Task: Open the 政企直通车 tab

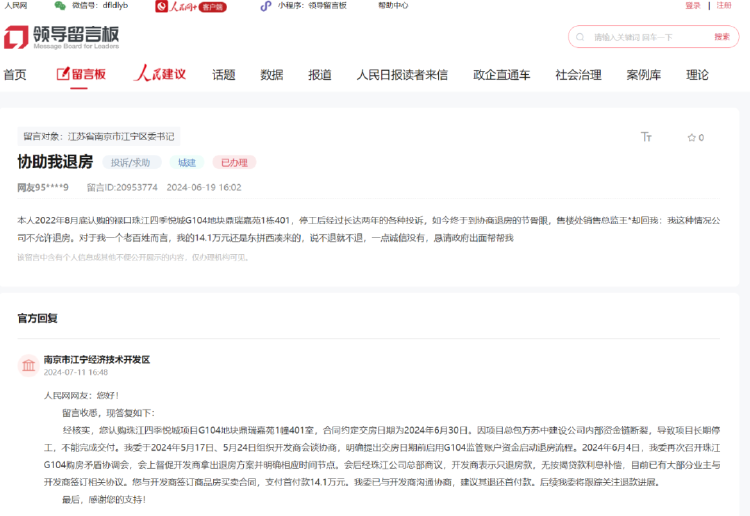Action: pos(502,75)
